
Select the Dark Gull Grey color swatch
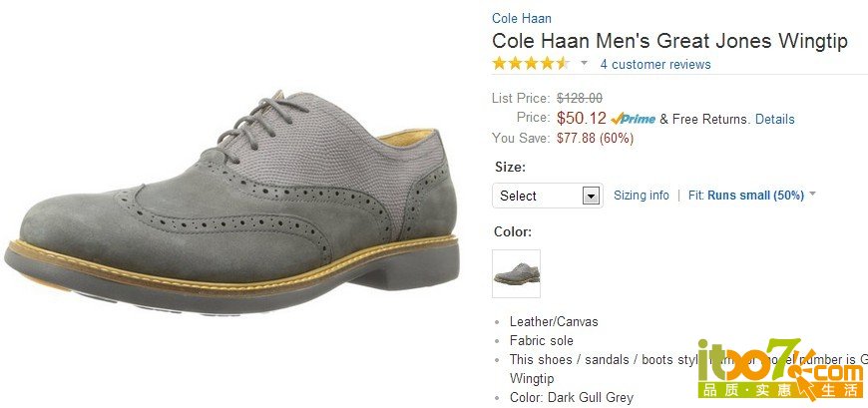click(x=516, y=273)
